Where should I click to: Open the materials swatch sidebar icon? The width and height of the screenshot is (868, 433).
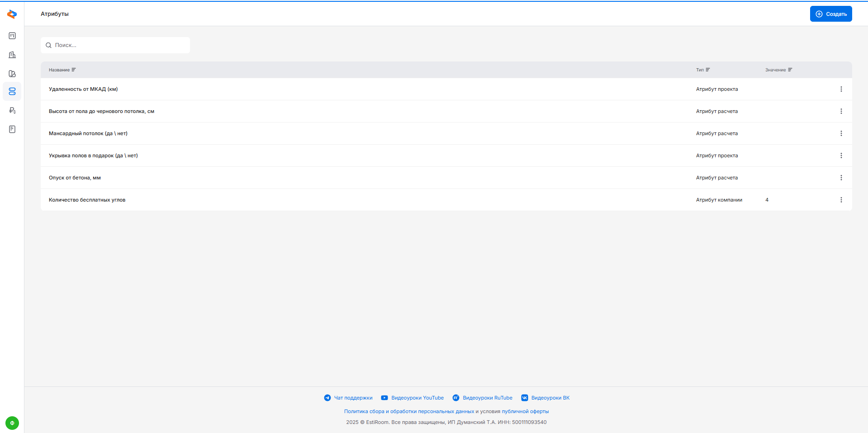point(12,74)
